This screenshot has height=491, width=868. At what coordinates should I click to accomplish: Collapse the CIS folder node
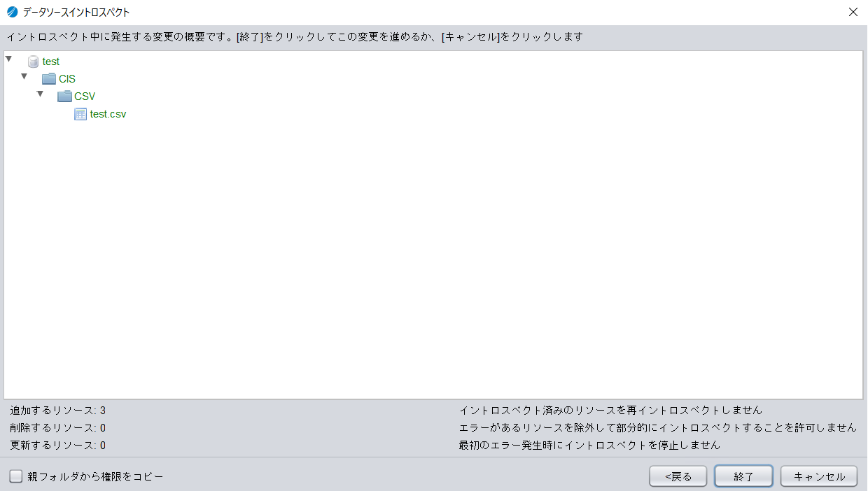tap(24, 76)
